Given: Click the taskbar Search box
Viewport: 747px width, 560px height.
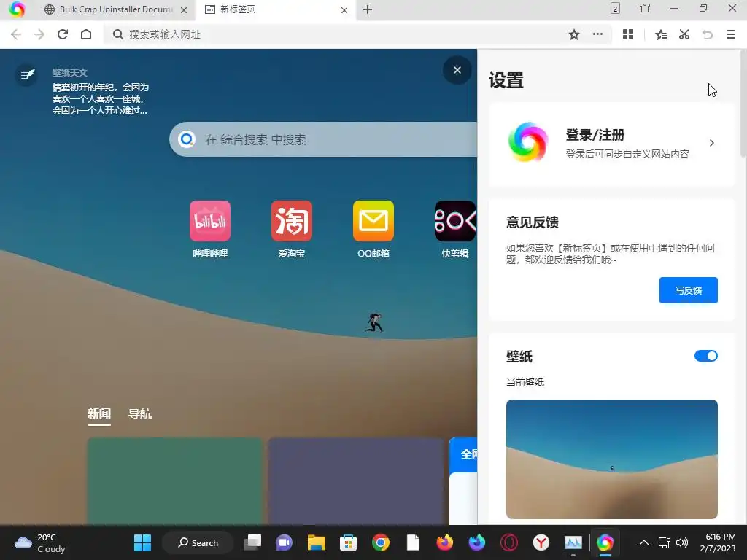Looking at the screenshot, I should [198, 542].
